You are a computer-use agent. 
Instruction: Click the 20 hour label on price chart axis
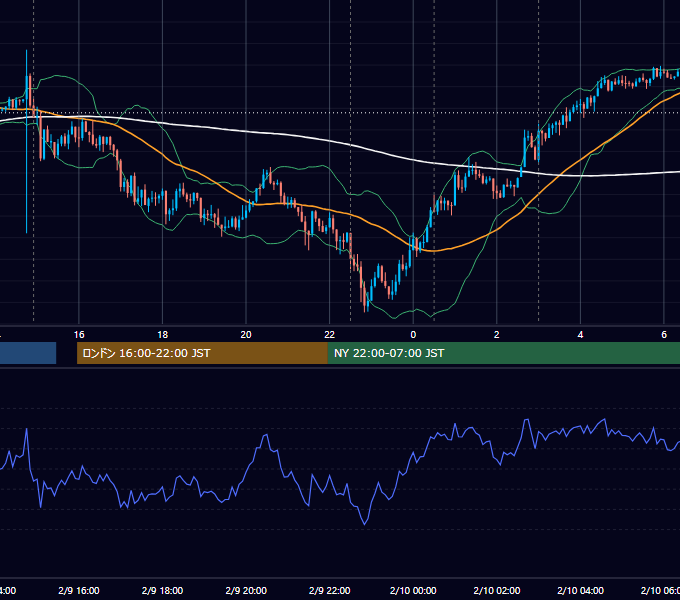click(246, 335)
